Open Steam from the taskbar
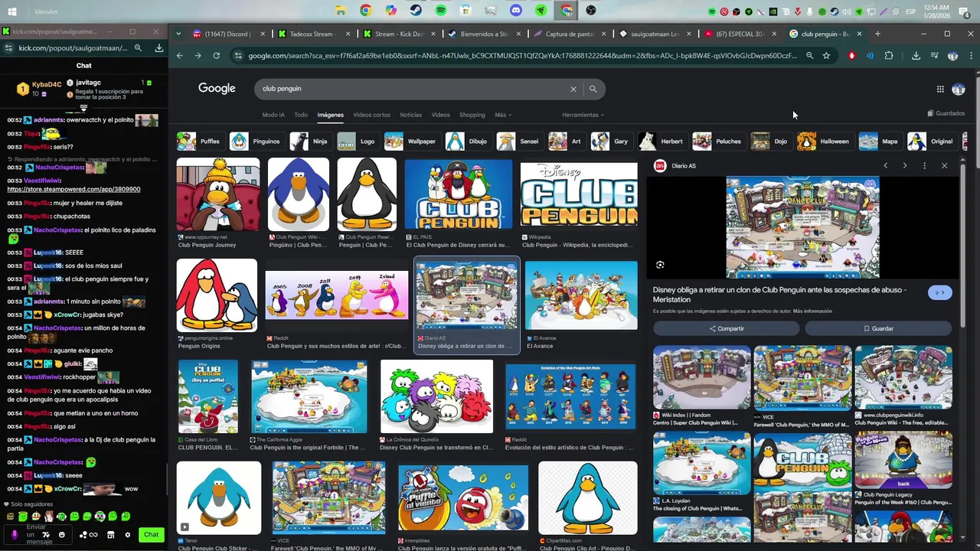 (415, 11)
